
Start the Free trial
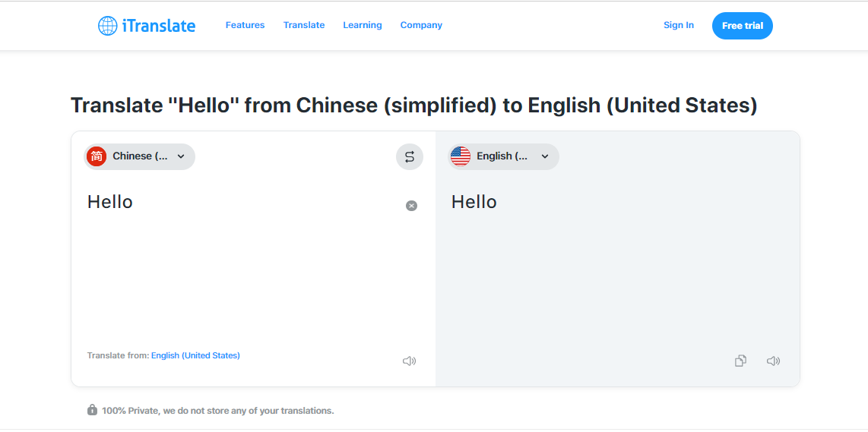(x=743, y=26)
